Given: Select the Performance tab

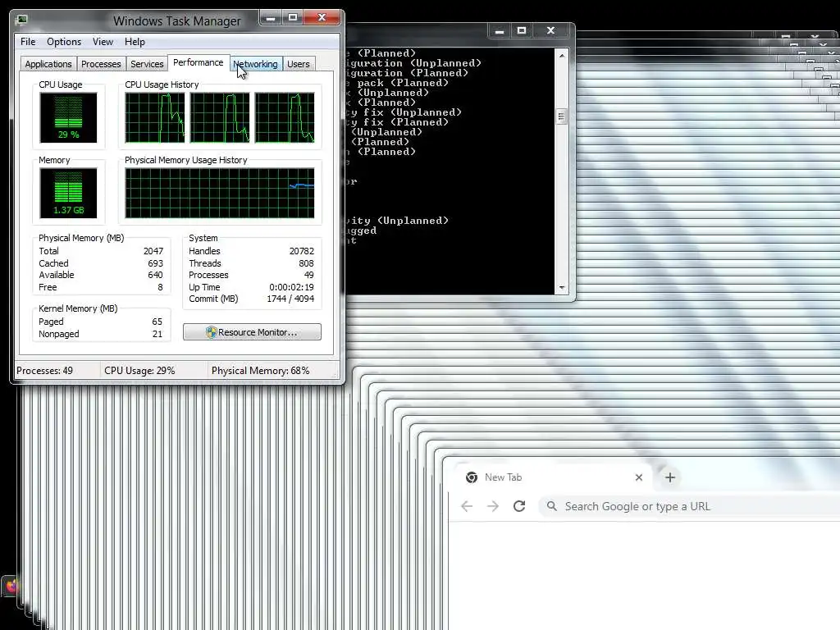Looking at the screenshot, I should pos(199,62).
